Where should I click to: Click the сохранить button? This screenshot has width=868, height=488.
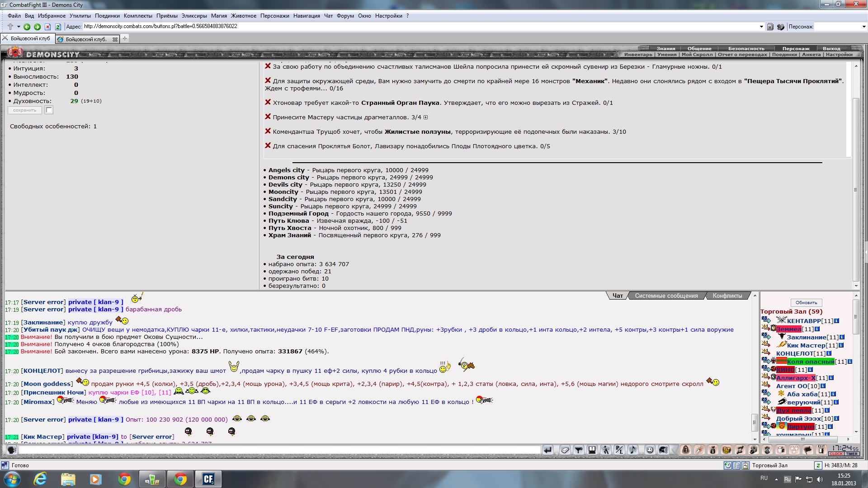click(25, 110)
